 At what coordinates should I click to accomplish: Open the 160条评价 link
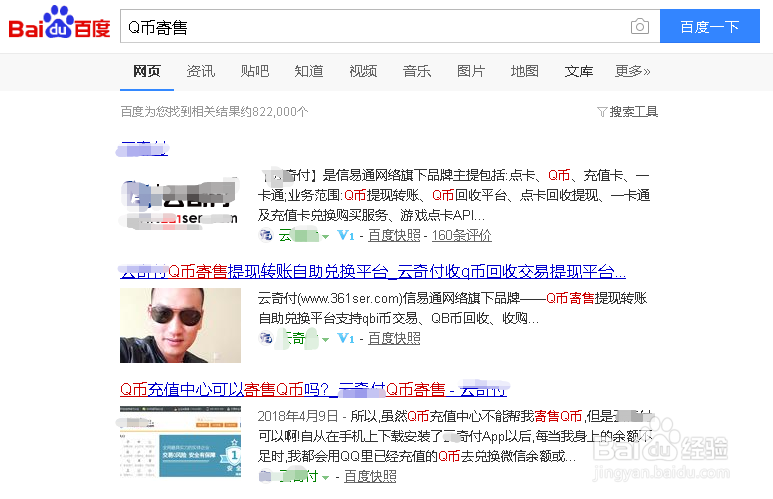[461, 236]
